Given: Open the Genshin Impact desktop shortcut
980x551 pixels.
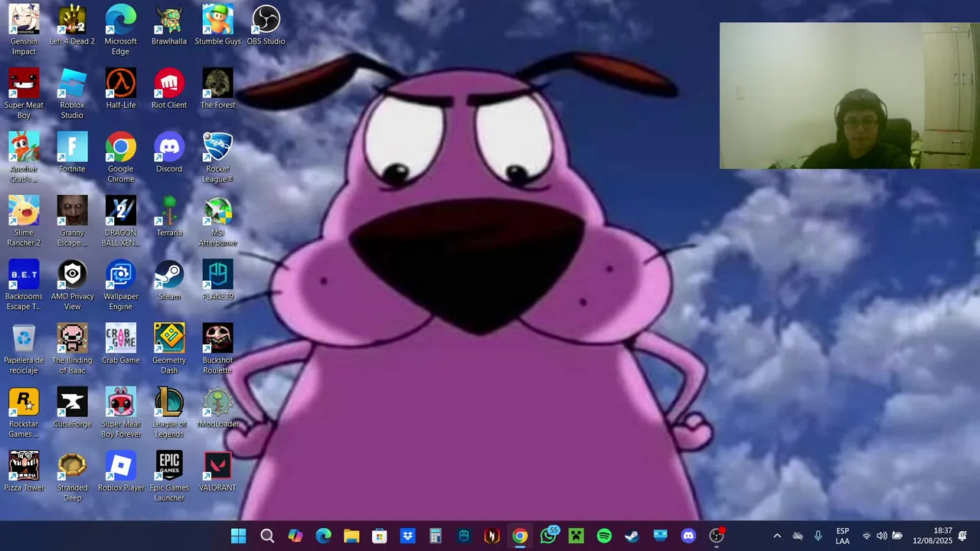Looking at the screenshot, I should tap(24, 31).
